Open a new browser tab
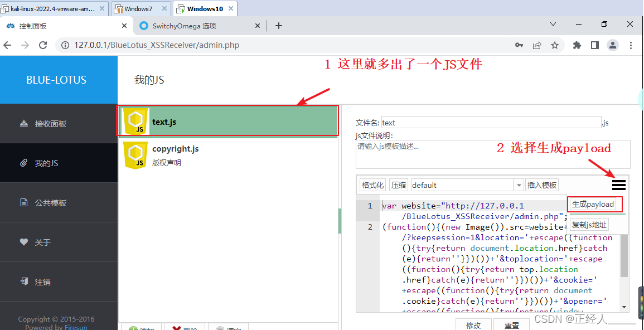 pyautogui.click(x=279, y=26)
